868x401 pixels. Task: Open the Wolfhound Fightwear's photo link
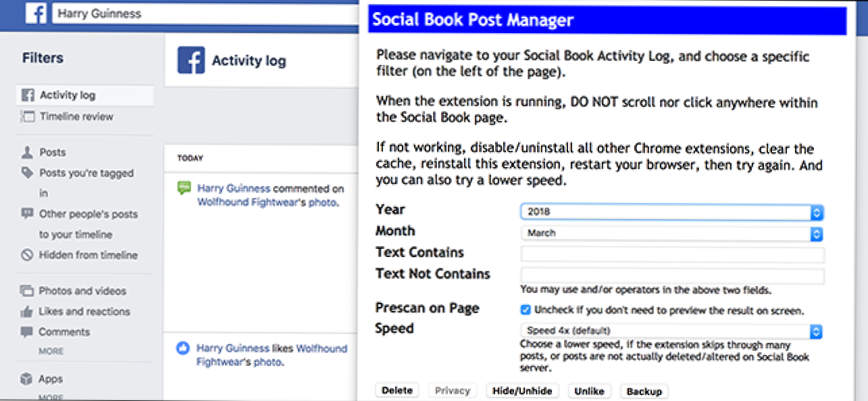267,202
